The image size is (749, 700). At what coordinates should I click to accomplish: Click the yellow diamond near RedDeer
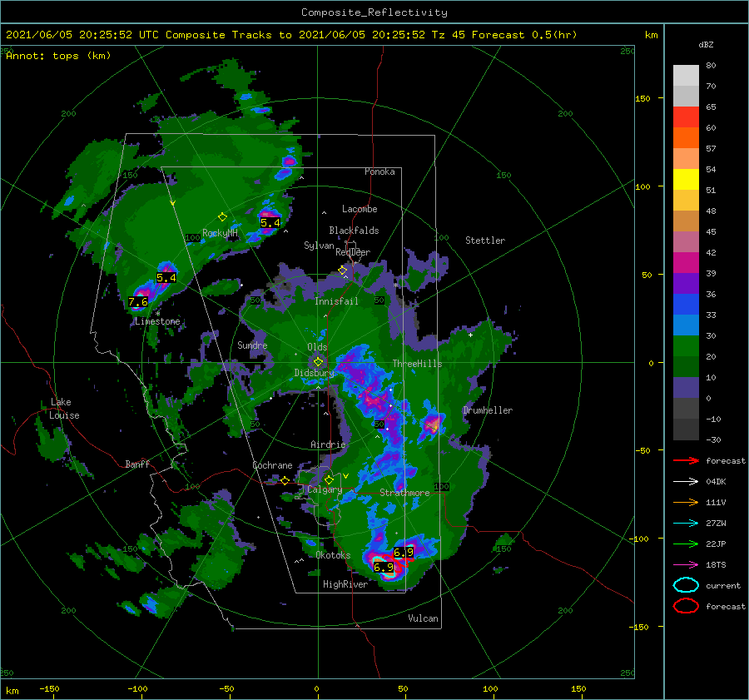pyautogui.click(x=343, y=271)
